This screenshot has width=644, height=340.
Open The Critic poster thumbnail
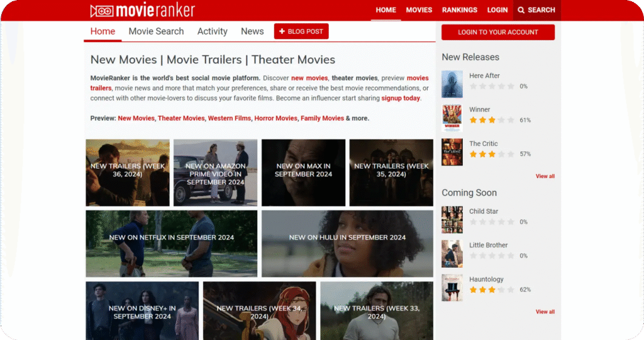point(452,152)
